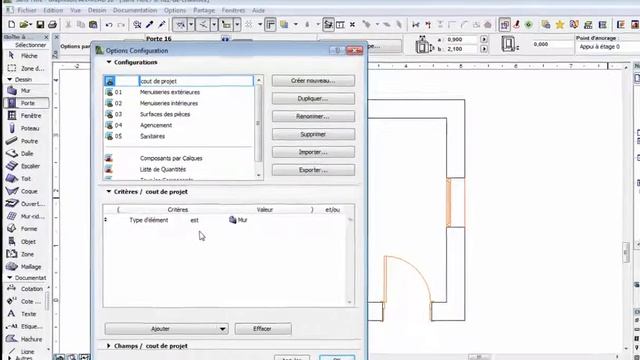
Task: Edit the cout de projet name field
Action: (x=196, y=81)
